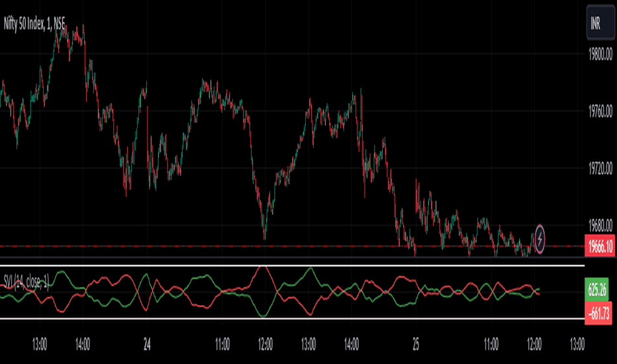This screenshot has height=364, width=617.
Task: Click the green 625.26 indicator value label
Action: point(598,290)
